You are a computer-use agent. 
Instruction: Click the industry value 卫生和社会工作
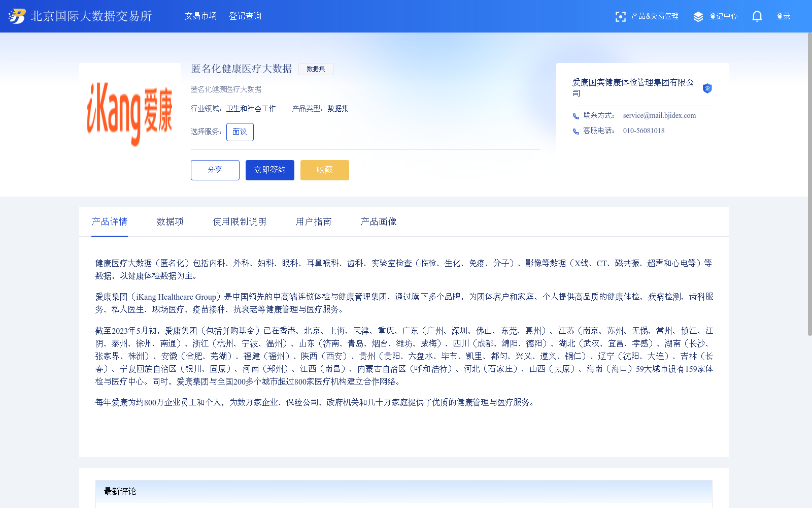(251, 109)
